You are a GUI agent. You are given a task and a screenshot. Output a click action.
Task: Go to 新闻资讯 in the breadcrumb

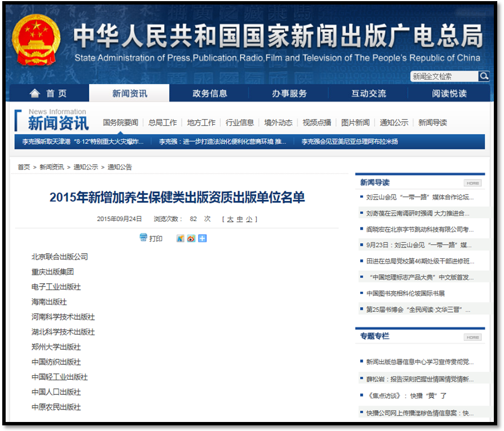coord(51,167)
